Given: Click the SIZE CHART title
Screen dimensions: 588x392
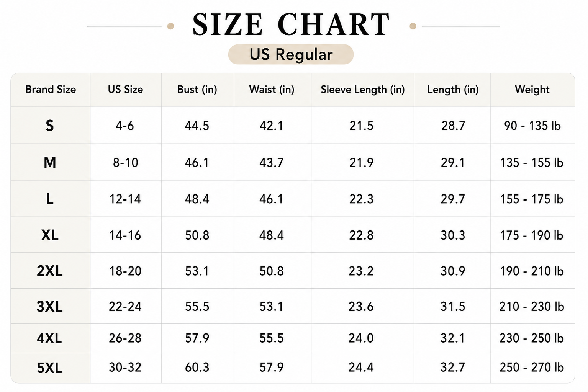Looking at the screenshot, I should pos(291,25).
